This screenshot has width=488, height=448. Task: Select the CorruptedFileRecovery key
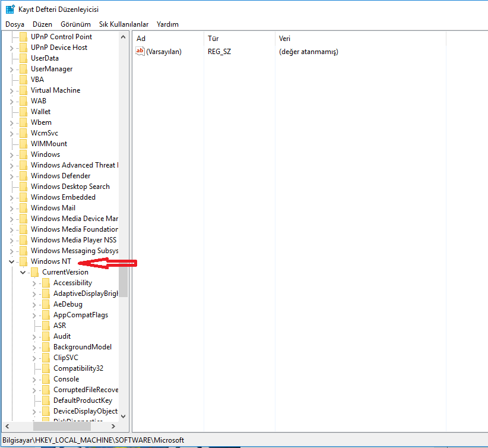[x=85, y=390]
